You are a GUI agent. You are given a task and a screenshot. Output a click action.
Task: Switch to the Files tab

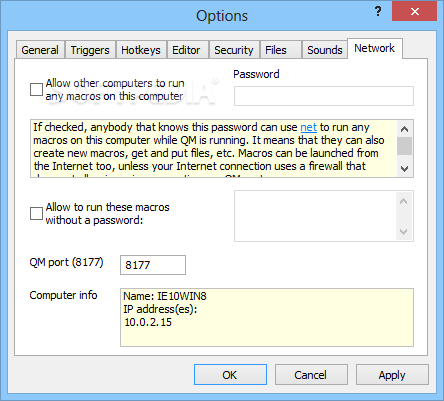(276, 50)
